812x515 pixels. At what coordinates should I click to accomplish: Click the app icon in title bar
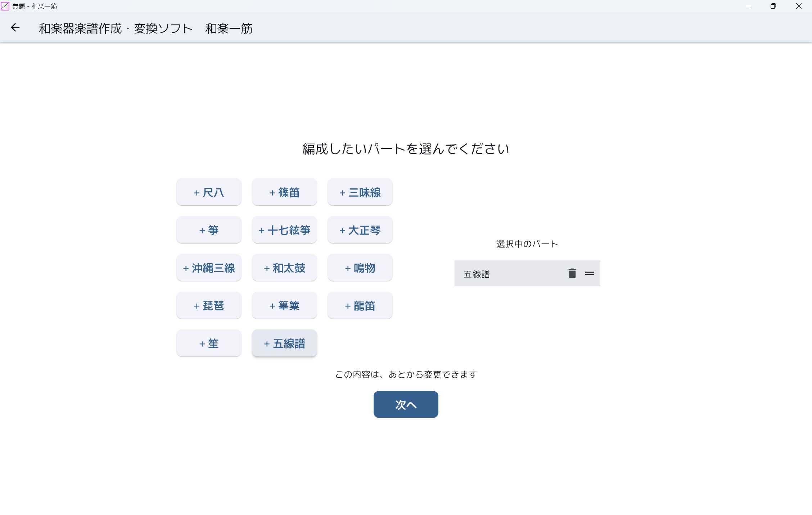5,6
